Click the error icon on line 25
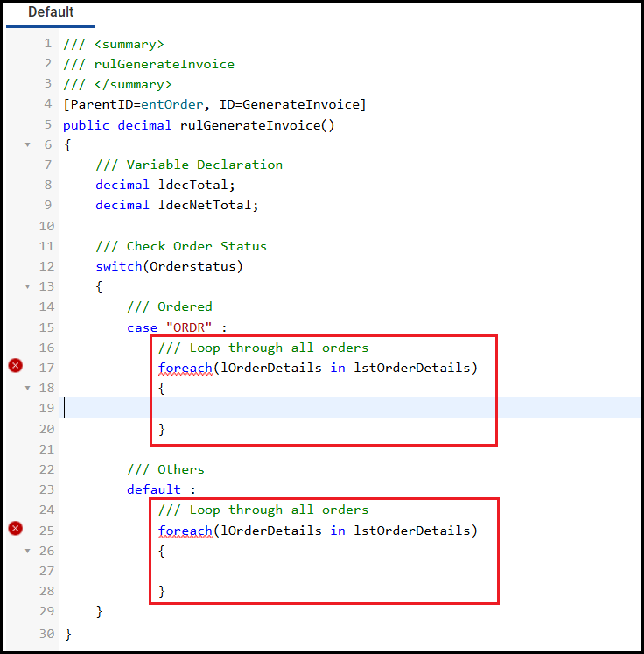The height and width of the screenshot is (654, 644). pos(16,529)
